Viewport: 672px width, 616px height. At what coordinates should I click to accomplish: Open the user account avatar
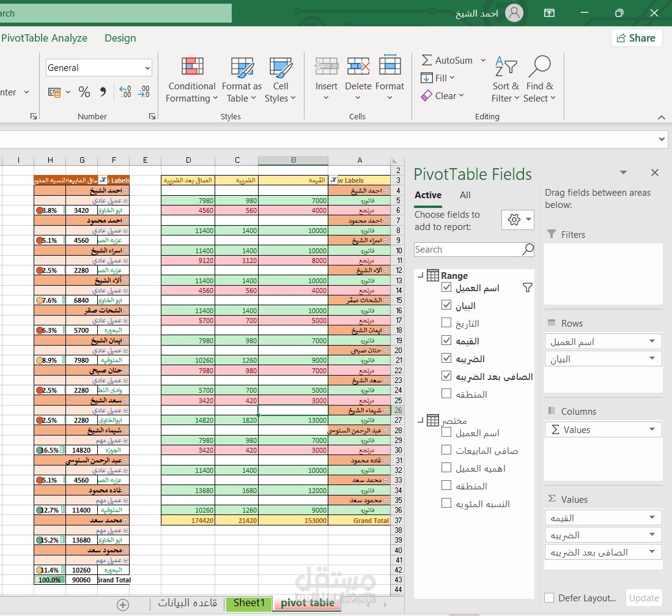pos(514,13)
